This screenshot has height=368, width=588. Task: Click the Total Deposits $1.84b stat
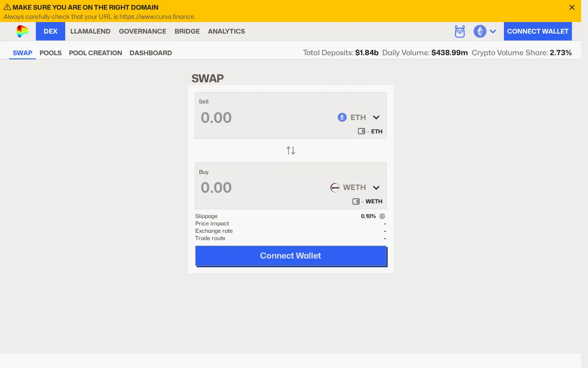(341, 53)
